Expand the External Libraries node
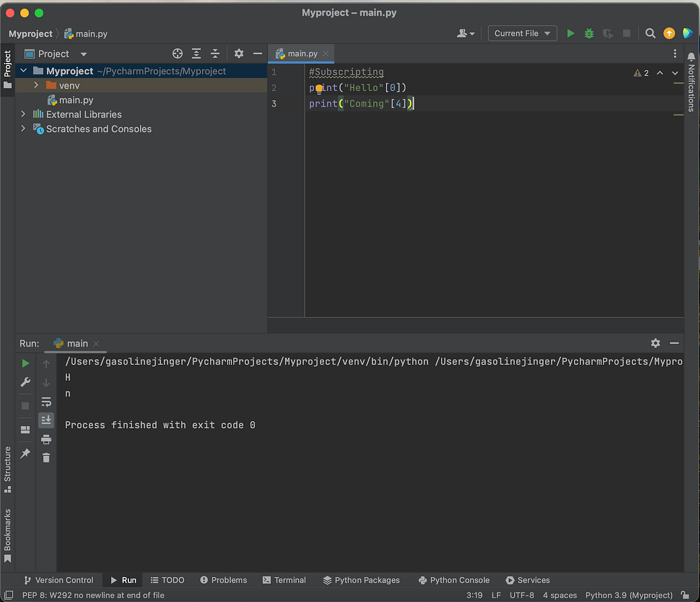This screenshot has width=700, height=602. (x=23, y=114)
